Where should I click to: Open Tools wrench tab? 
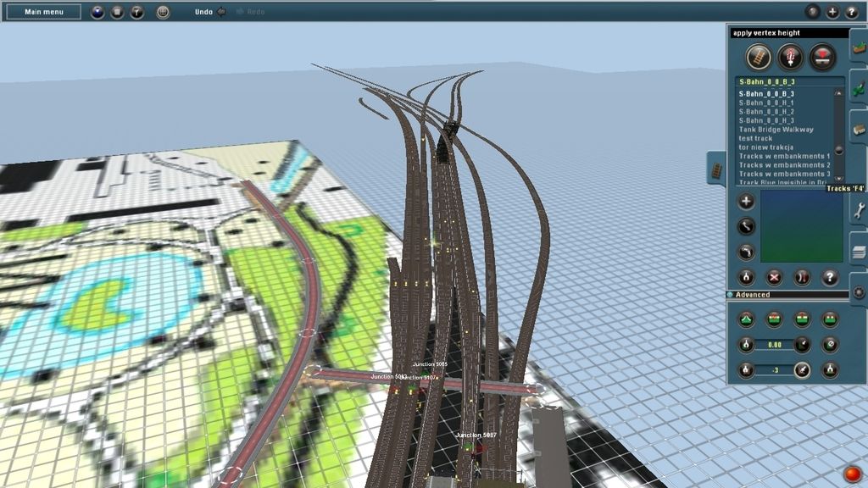click(860, 210)
